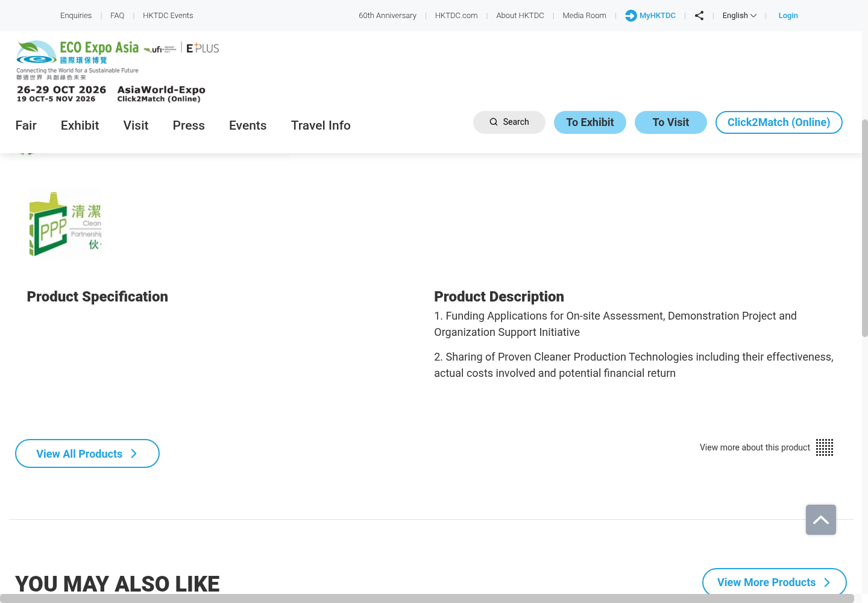This screenshot has width=868, height=603.
Task: Open the ECO Expo Asia logo
Action: (x=78, y=60)
